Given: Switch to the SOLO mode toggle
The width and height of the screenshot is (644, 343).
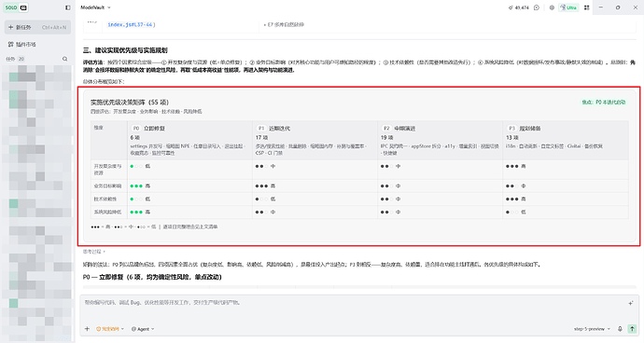Looking at the screenshot, I should 10,7.
